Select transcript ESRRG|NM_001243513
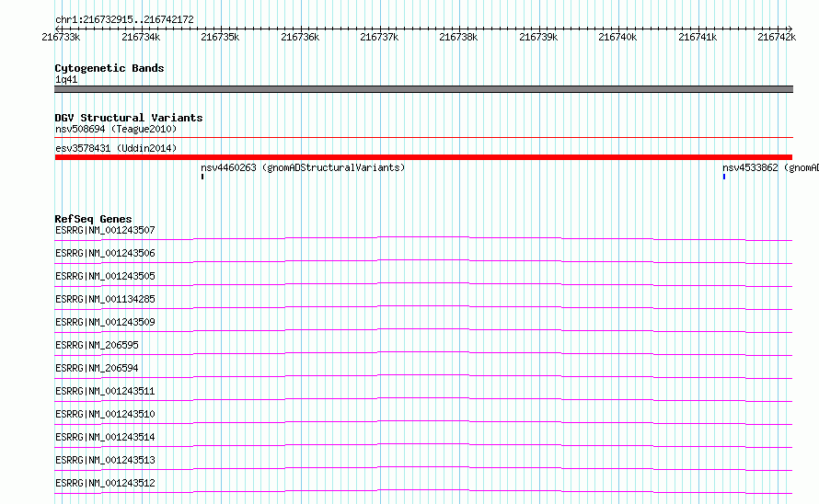The height and width of the screenshot is (504, 819). point(105,460)
